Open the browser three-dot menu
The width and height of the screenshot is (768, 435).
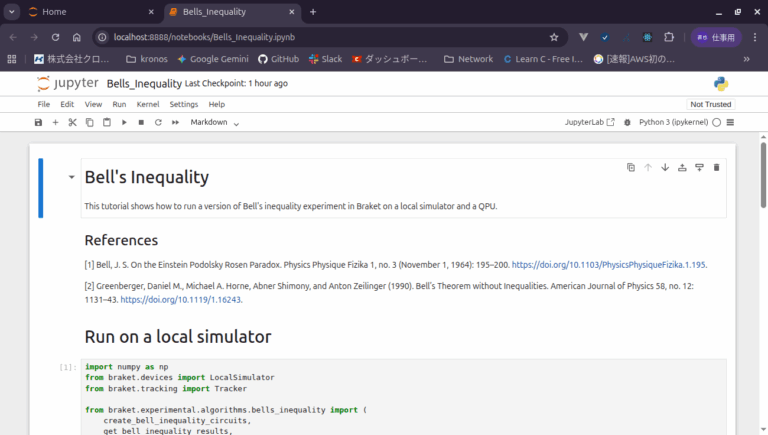[755, 37]
